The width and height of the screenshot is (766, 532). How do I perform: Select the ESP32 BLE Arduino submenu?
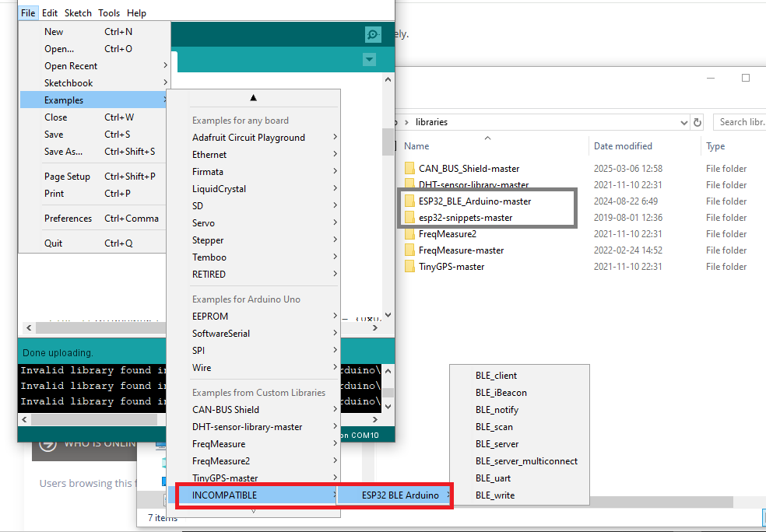point(394,495)
